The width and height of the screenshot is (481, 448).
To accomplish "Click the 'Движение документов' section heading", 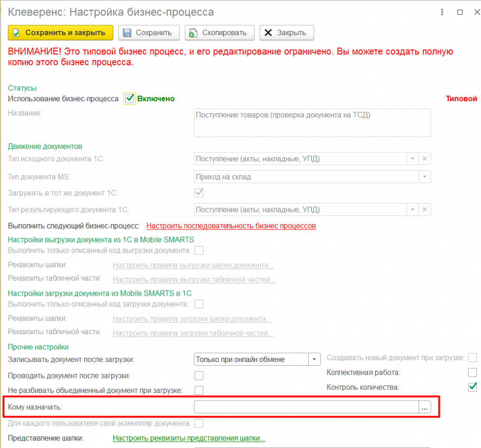I will [45, 147].
